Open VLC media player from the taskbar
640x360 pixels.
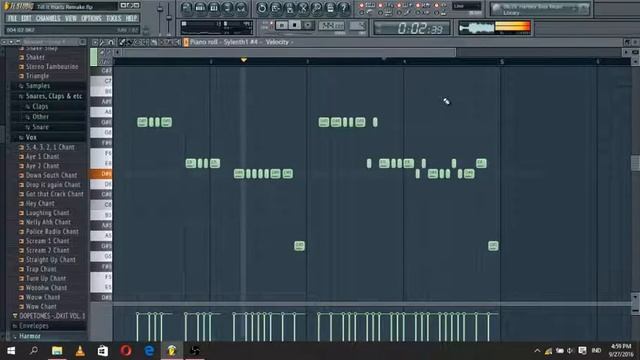coord(80,351)
